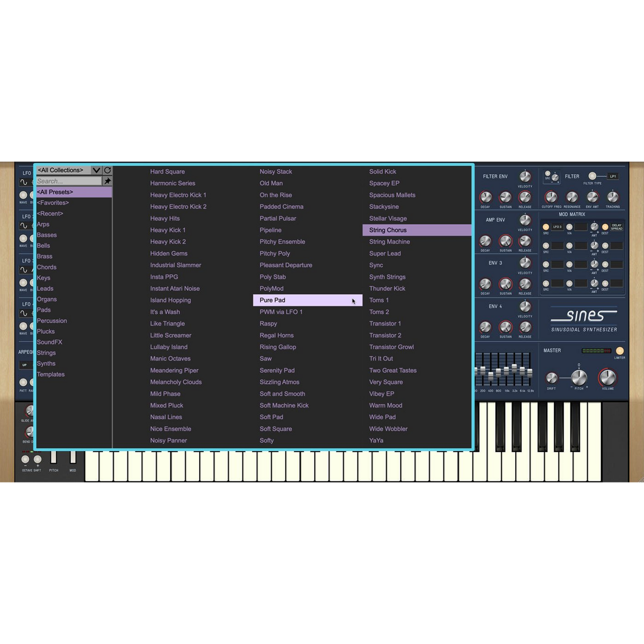644x644 pixels.
Task: Click the refresh presets icon
Action: tap(107, 170)
